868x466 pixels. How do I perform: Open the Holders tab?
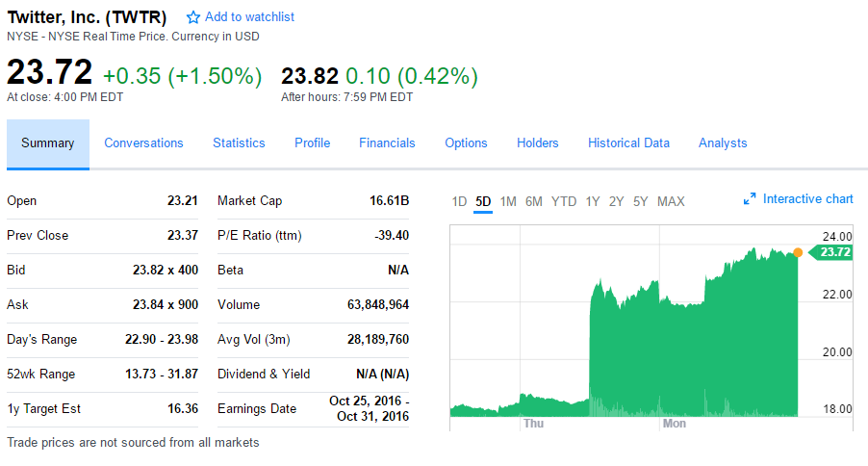point(538,142)
